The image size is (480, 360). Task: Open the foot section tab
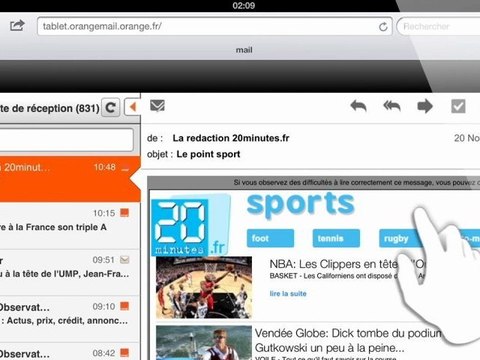(270, 238)
